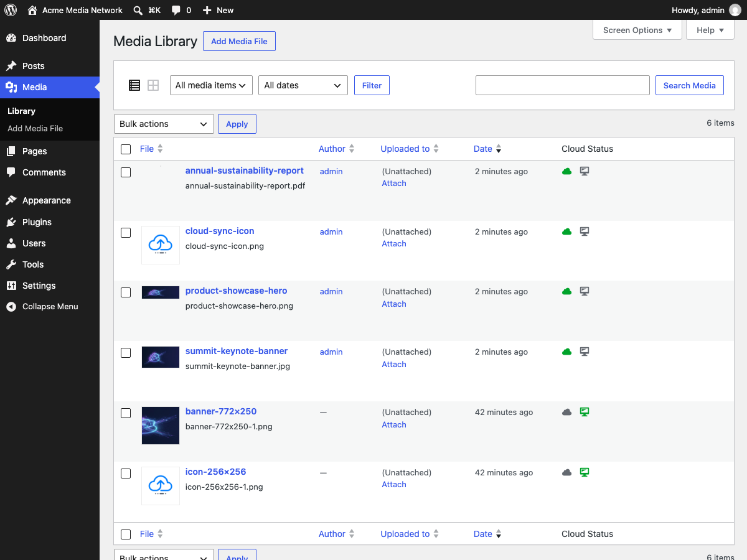747x560 pixels.
Task: Open the All media items dropdown
Action: click(211, 85)
